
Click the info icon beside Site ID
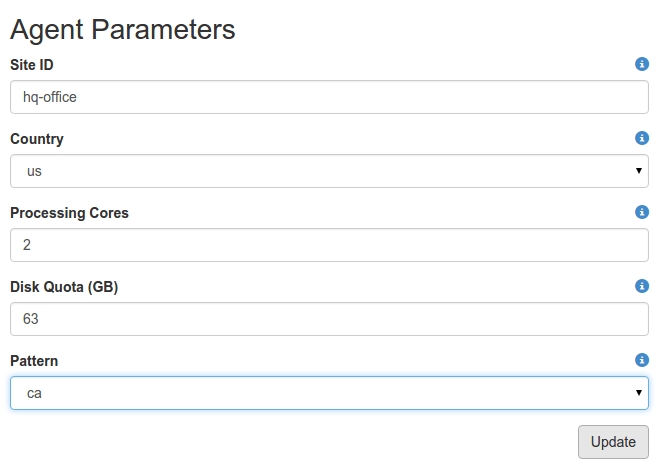(x=642, y=64)
